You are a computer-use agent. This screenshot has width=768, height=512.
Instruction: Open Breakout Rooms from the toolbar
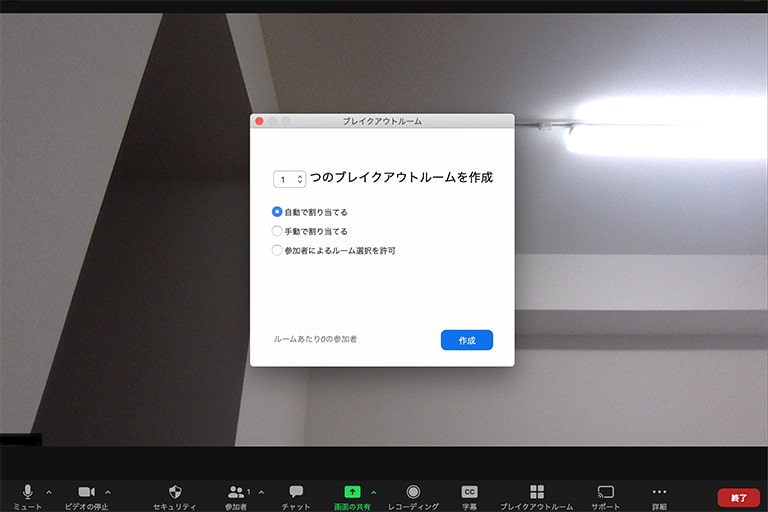[x=537, y=496]
